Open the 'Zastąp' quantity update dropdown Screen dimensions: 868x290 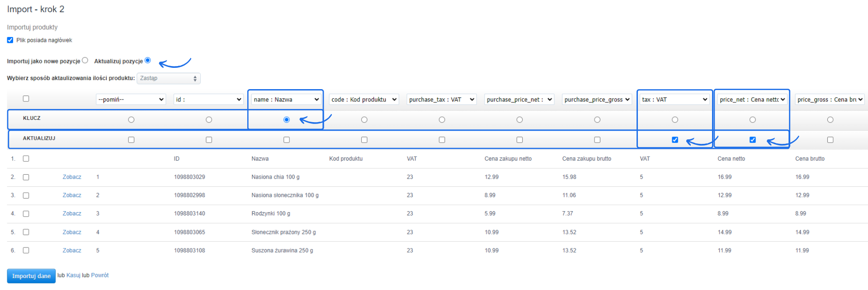pos(168,78)
